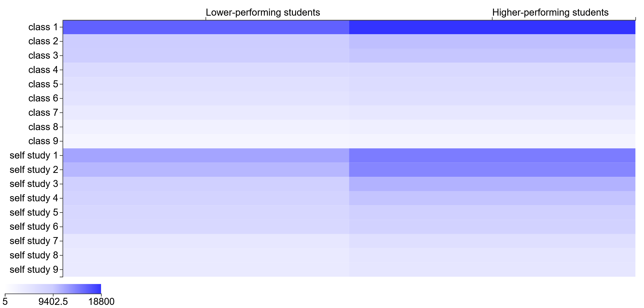Select the self study 3 higher-performing cell
This screenshot has height=308, width=644.
click(492, 184)
